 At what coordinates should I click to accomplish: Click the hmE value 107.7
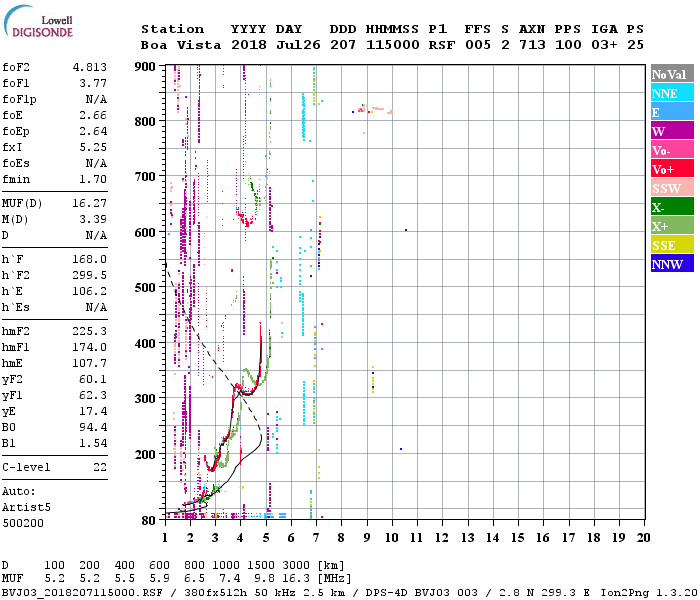click(90, 363)
